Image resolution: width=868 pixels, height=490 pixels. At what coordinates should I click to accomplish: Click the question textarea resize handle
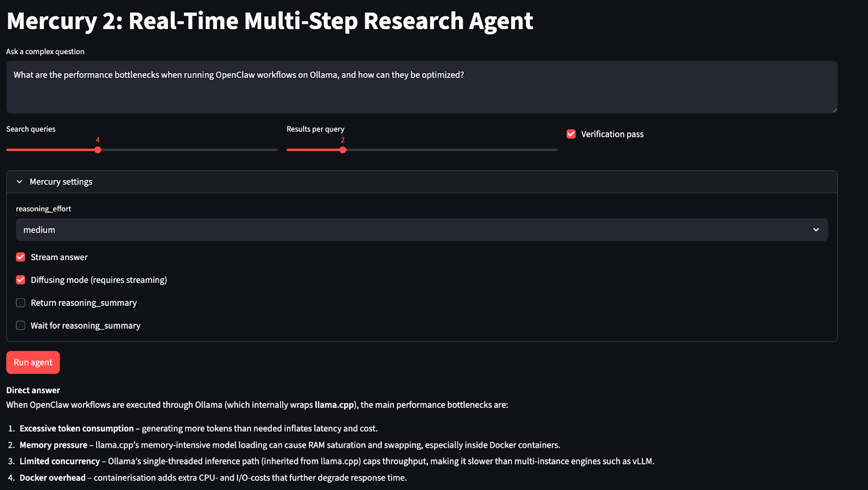tap(834, 110)
